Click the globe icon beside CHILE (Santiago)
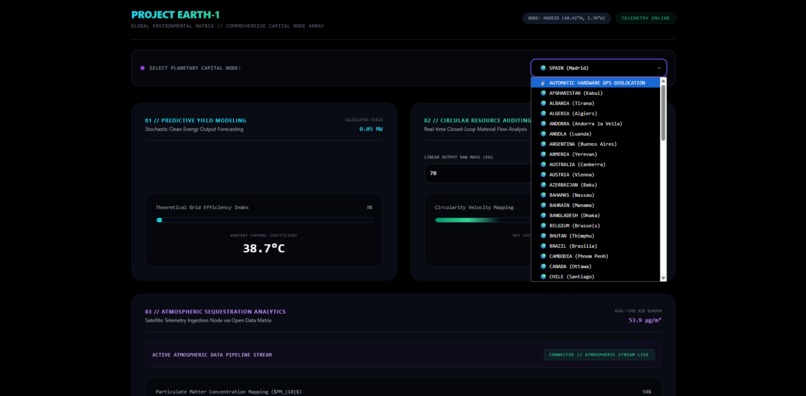 pos(543,277)
